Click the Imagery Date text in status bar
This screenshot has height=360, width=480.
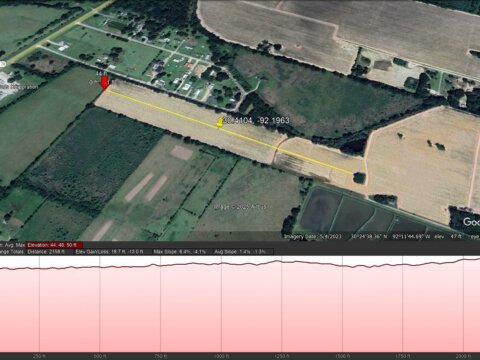pyautogui.click(x=313, y=236)
